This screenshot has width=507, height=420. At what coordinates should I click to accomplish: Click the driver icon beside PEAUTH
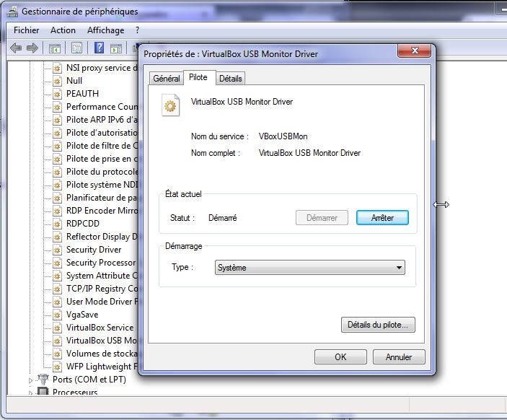click(57, 94)
